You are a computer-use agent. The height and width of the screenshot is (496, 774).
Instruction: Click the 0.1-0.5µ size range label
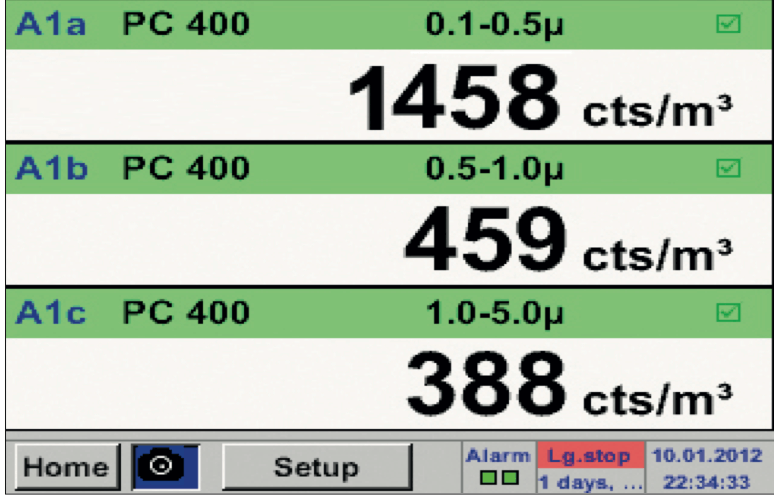(x=489, y=24)
